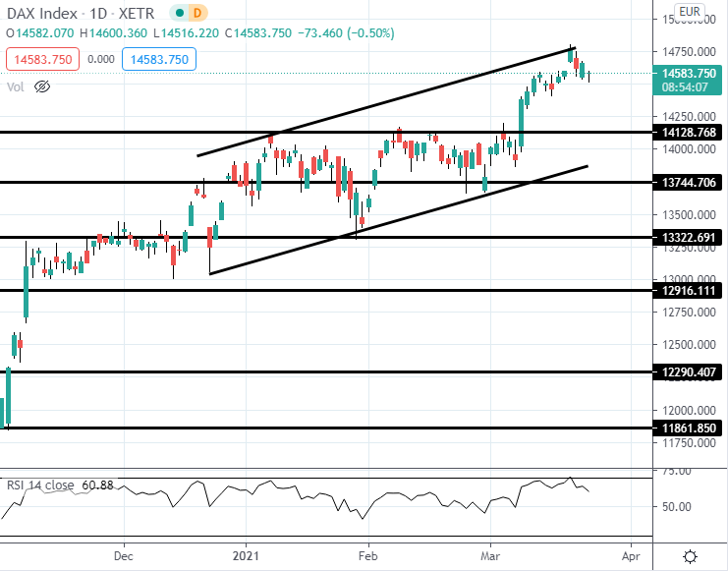
Task: Toggle Vol indicator visibility eye icon
Action: tap(42, 86)
